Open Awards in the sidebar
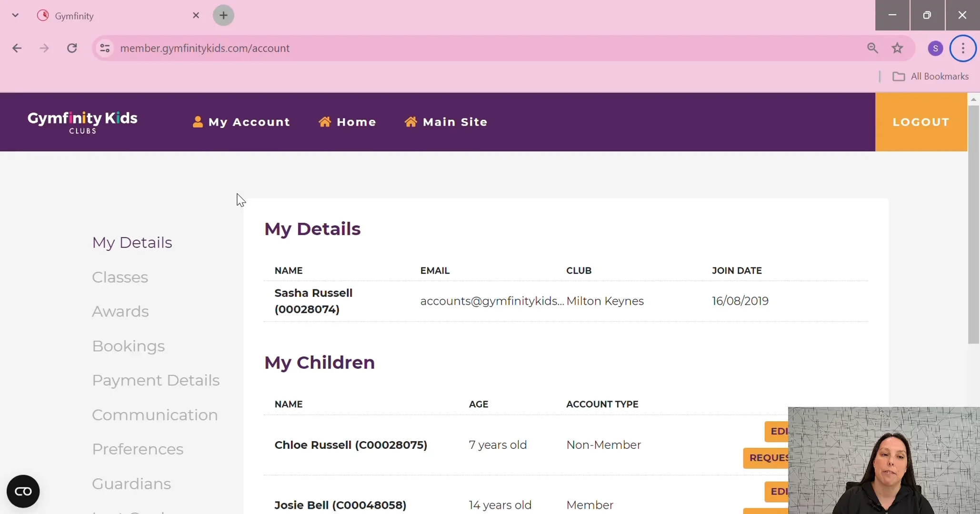980x514 pixels. 120,311
